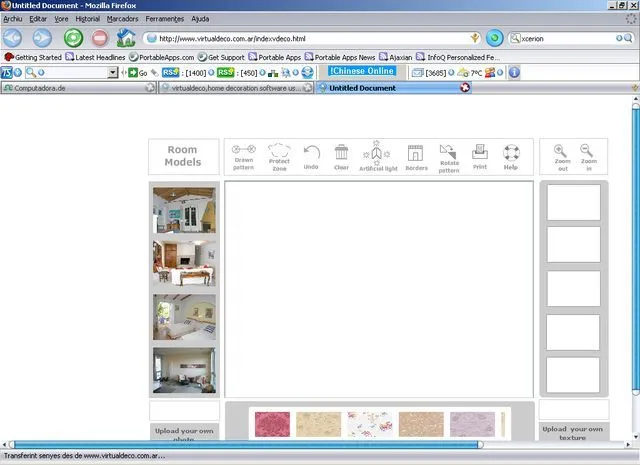Click the Room Models heading panel

[183, 156]
